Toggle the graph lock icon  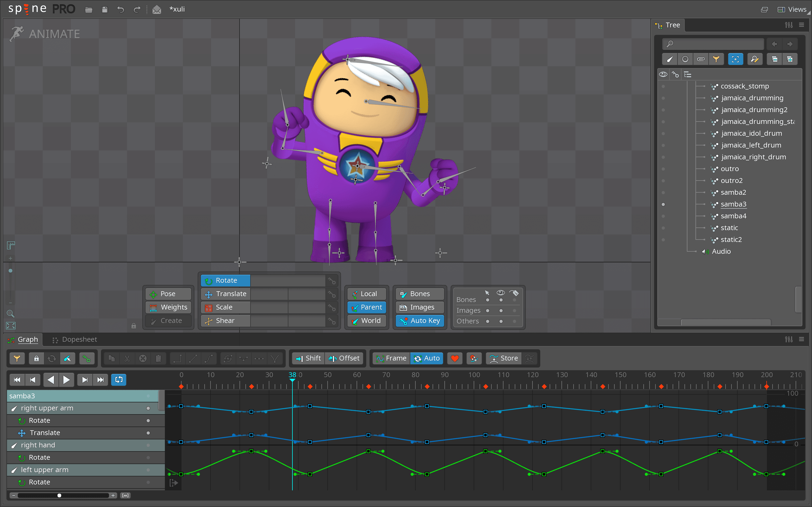36,358
